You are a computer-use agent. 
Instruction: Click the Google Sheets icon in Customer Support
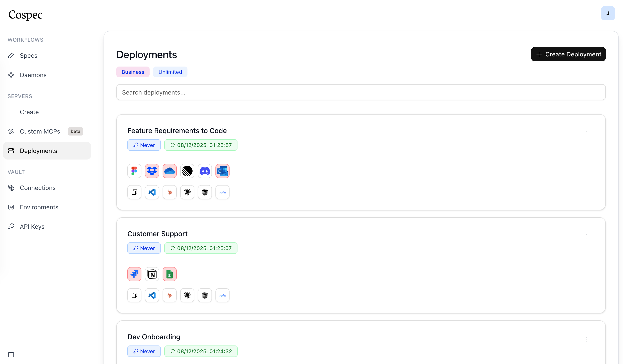[x=170, y=274]
